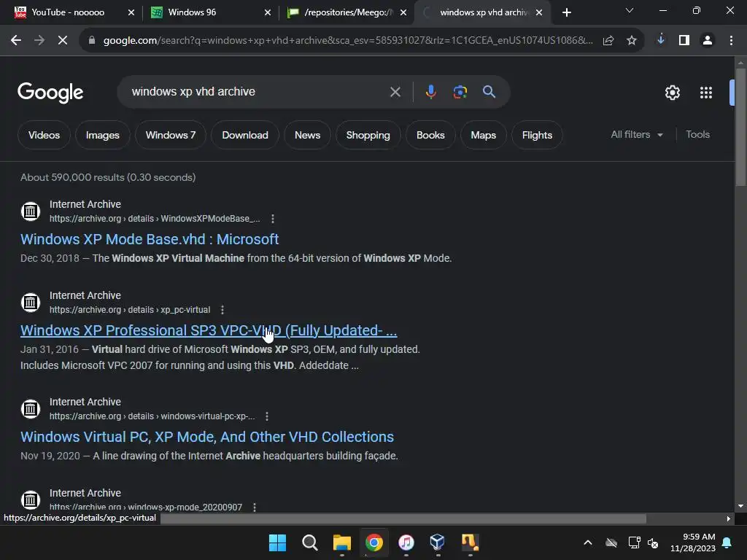Image resolution: width=747 pixels, height=560 pixels.
Task: Open Windows XP Mode Base.vhd : Microsoft link
Action: (150, 239)
